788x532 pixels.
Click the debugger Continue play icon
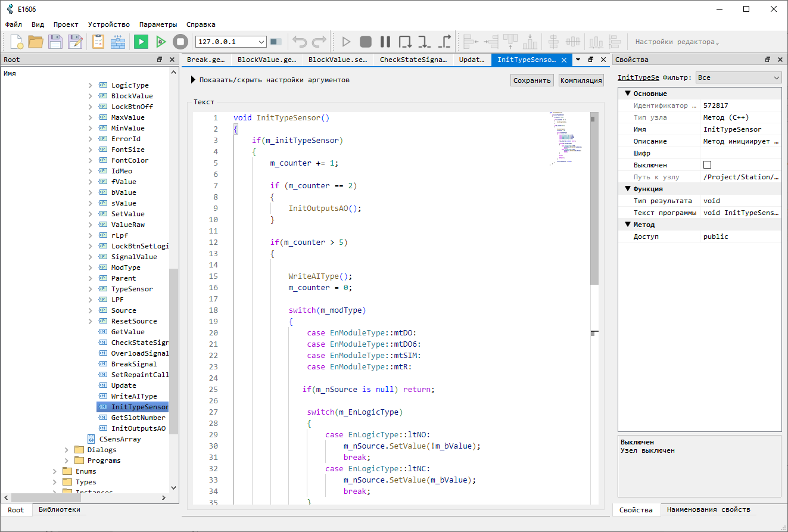pyautogui.click(x=346, y=42)
